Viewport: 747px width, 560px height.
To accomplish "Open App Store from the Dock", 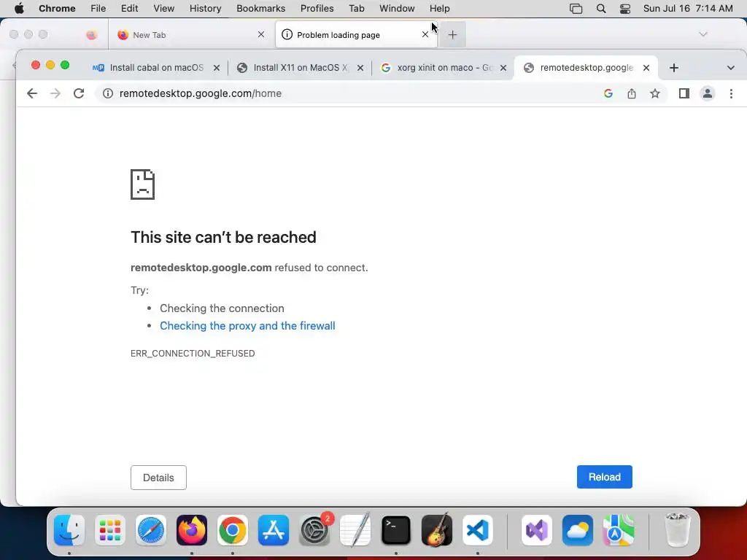I will coord(274,530).
